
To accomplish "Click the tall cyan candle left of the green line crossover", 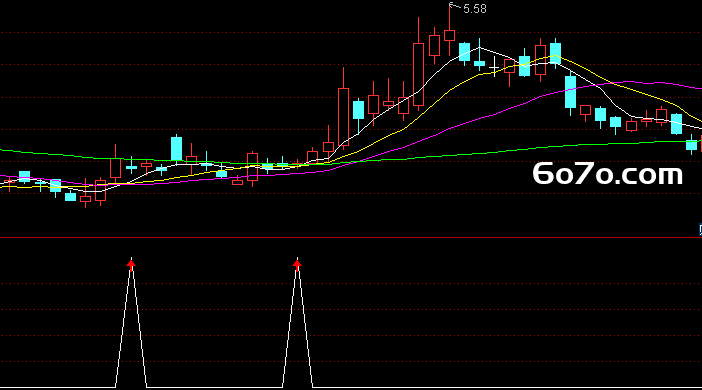I will click(176, 149).
